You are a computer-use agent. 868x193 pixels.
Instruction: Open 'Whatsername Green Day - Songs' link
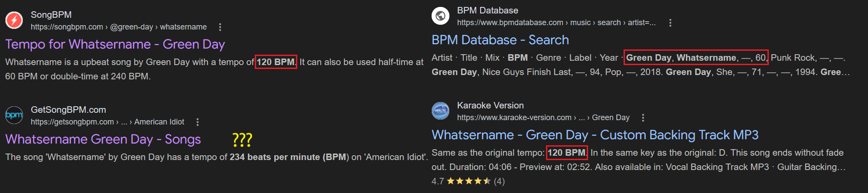click(103, 139)
